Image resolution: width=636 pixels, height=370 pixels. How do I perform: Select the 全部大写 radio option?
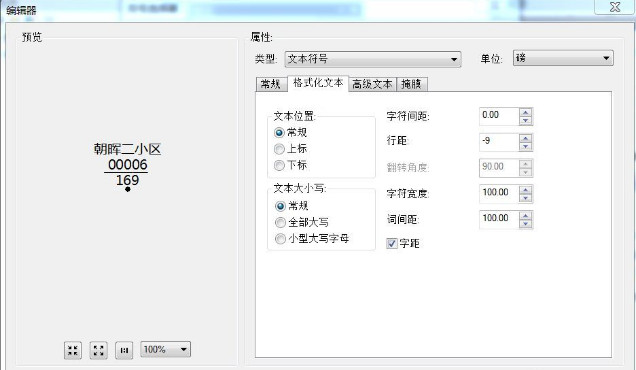click(x=302, y=222)
